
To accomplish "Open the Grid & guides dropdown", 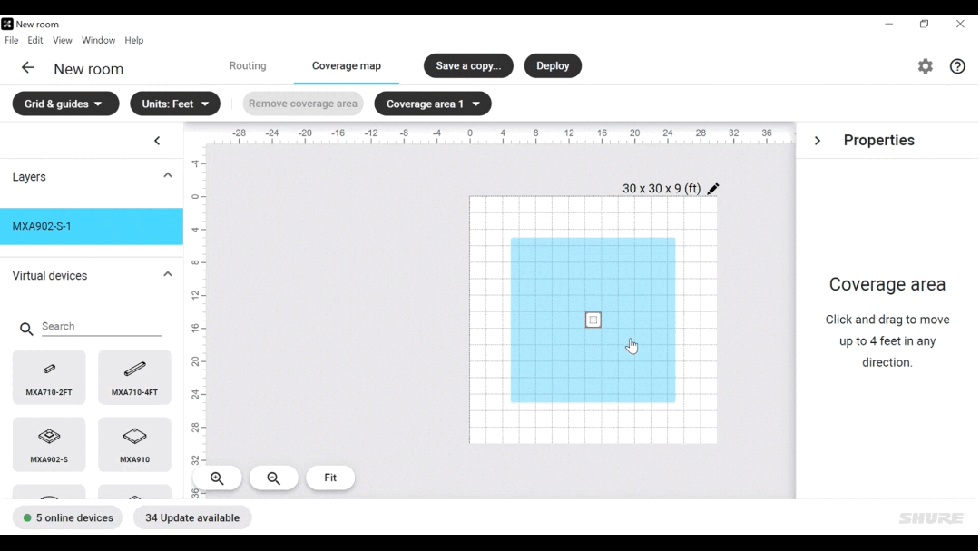I will [65, 103].
